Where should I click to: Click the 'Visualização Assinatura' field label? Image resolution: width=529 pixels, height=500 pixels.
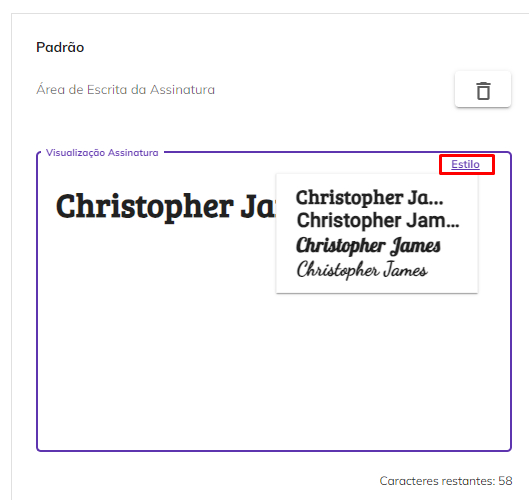pyautogui.click(x=102, y=153)
